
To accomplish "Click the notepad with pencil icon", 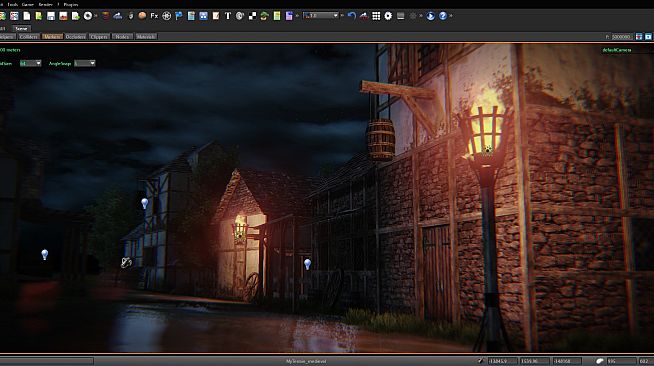I will tap(216, 16).
